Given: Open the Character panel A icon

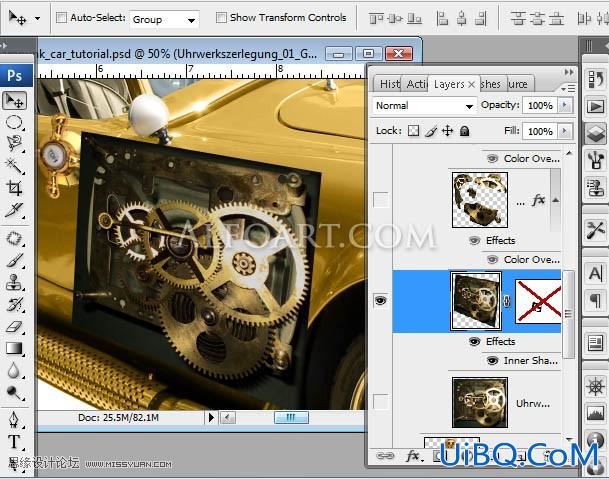Looking at the screenshot, I should 596,273.
